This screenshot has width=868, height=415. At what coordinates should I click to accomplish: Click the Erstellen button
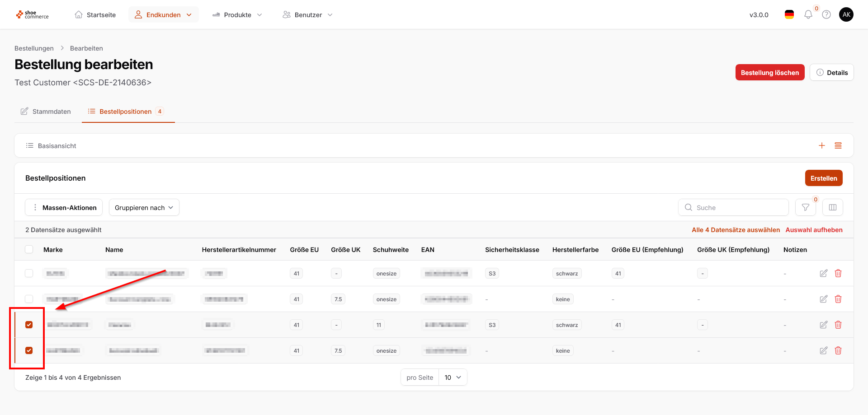tap(823, 178)
